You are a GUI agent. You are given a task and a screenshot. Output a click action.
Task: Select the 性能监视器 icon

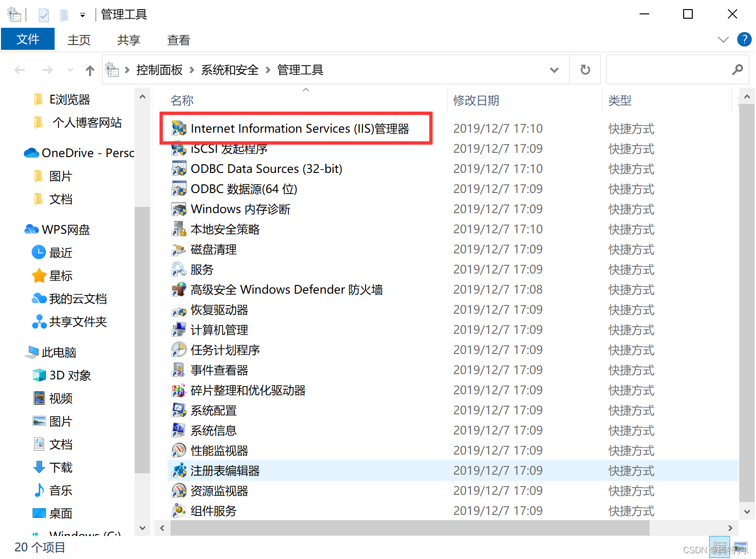click(179, 451)
